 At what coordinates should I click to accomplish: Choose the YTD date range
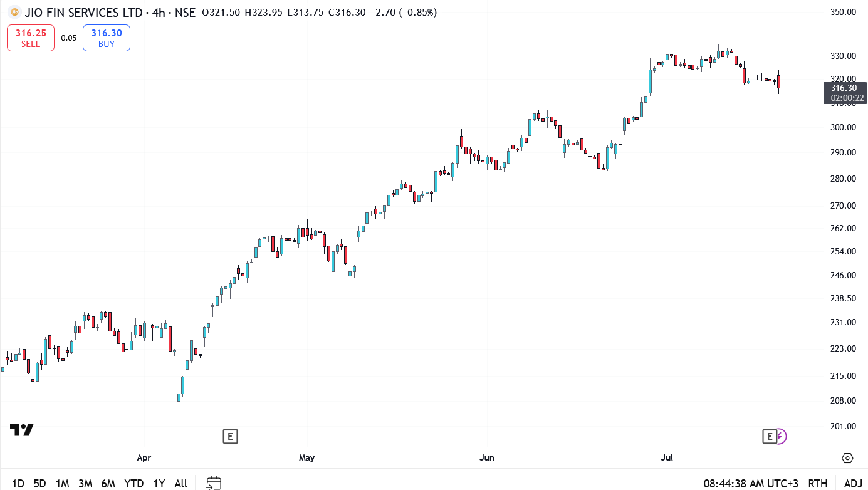(133, 483)
